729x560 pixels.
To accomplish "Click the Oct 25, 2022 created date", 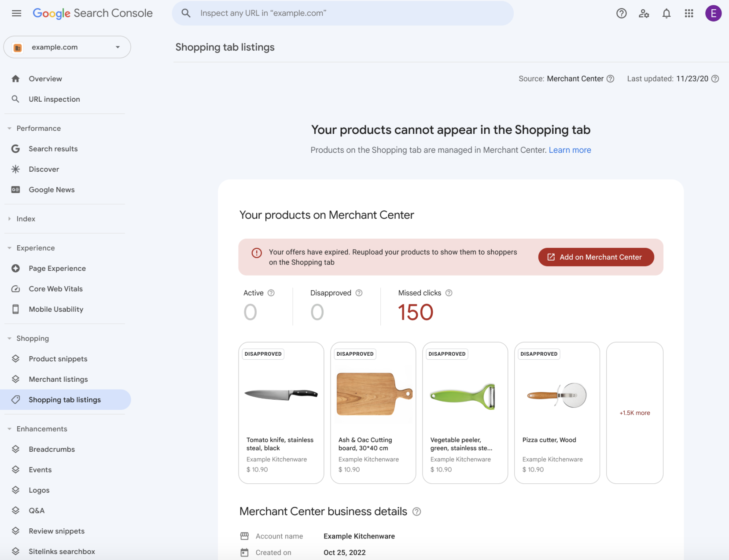I will click(x=345, y=553).
